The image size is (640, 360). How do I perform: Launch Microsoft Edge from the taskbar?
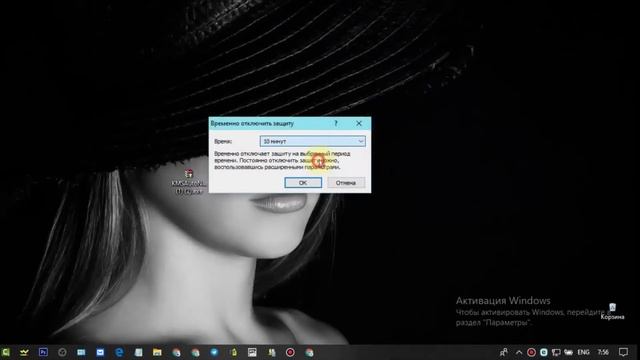(x=119, y=352)
